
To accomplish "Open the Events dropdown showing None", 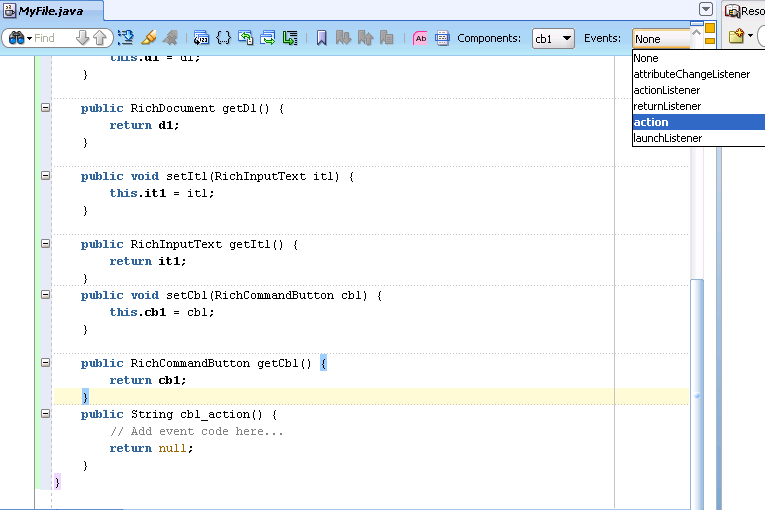I will point(661,39).
